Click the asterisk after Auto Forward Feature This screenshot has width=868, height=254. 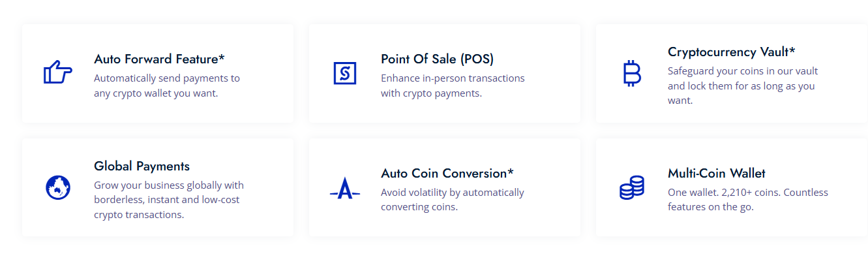click(x=222, y=57)
